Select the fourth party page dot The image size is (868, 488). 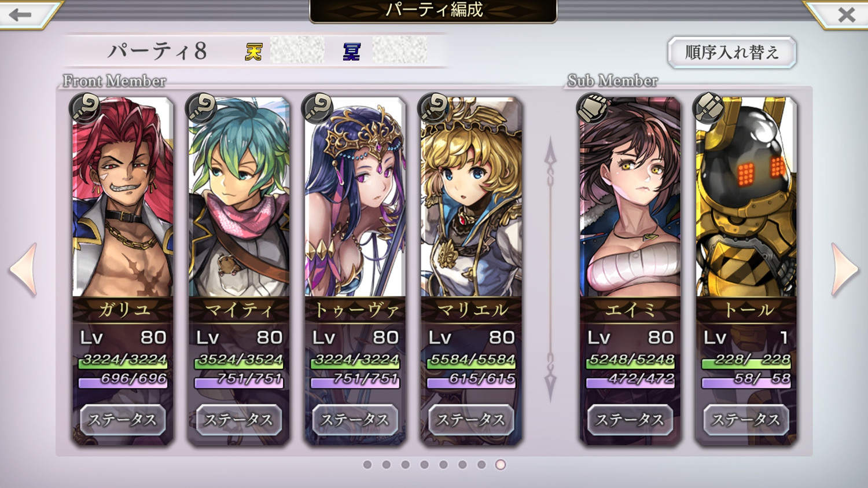(x=424, y=464)
